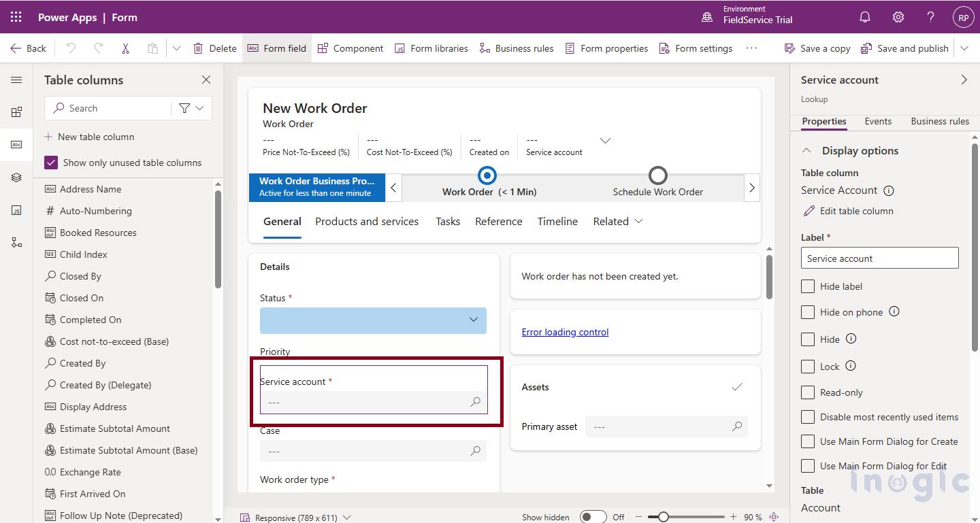Toggle the Show hidden switch
This screenshot has height=523, width=980.
click(593, 517)
